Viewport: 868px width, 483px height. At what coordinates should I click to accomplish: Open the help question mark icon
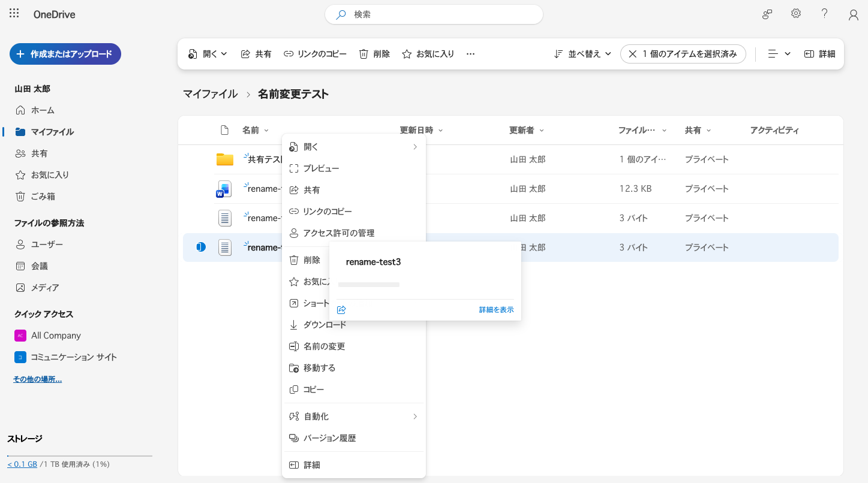pos(825,14)
